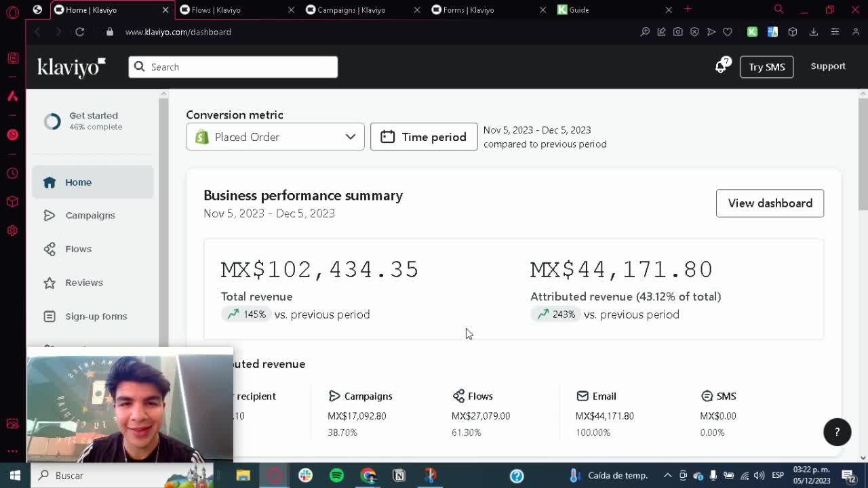Open the Windows Start menu

click(x=14, y=475)
